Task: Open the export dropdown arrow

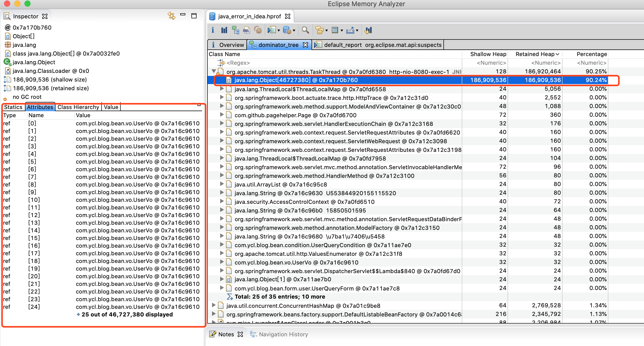Action: tap(357, 31)
